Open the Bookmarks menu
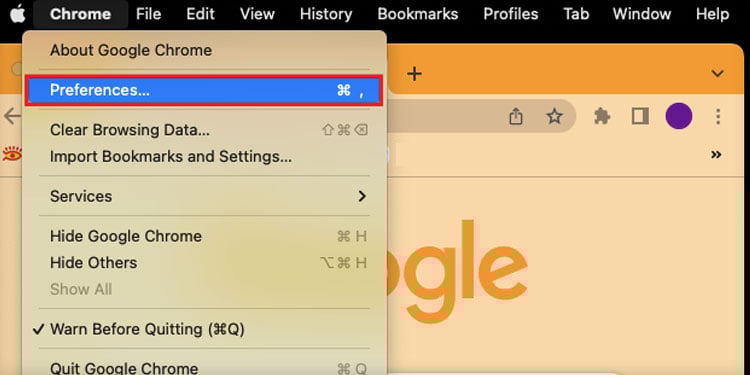Viewport: 750px width, 375px height. point(418,14)
